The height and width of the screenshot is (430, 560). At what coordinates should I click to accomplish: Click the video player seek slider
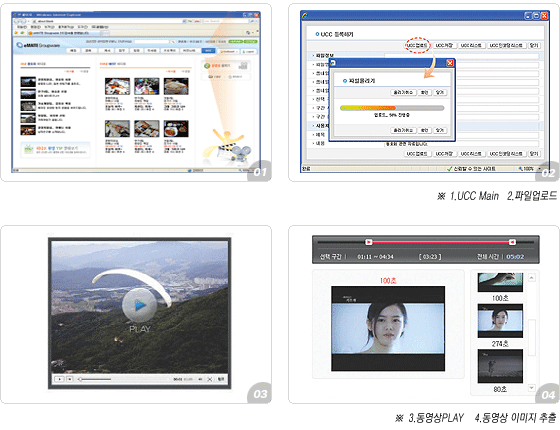pos(95,379)
